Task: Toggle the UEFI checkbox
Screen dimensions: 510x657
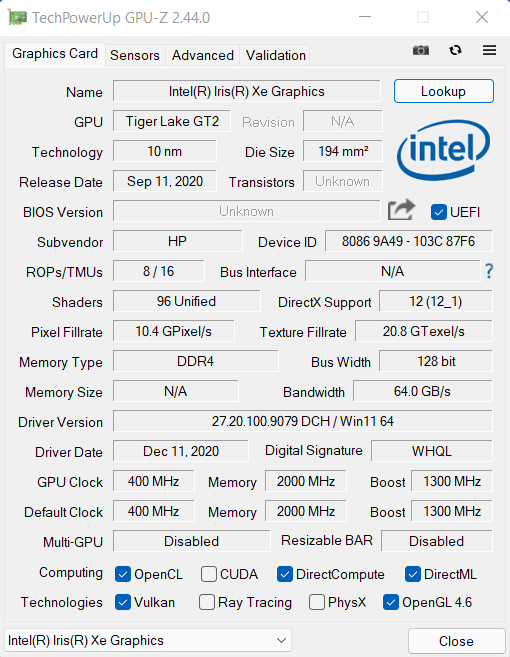Action: [x=438, y=212]
